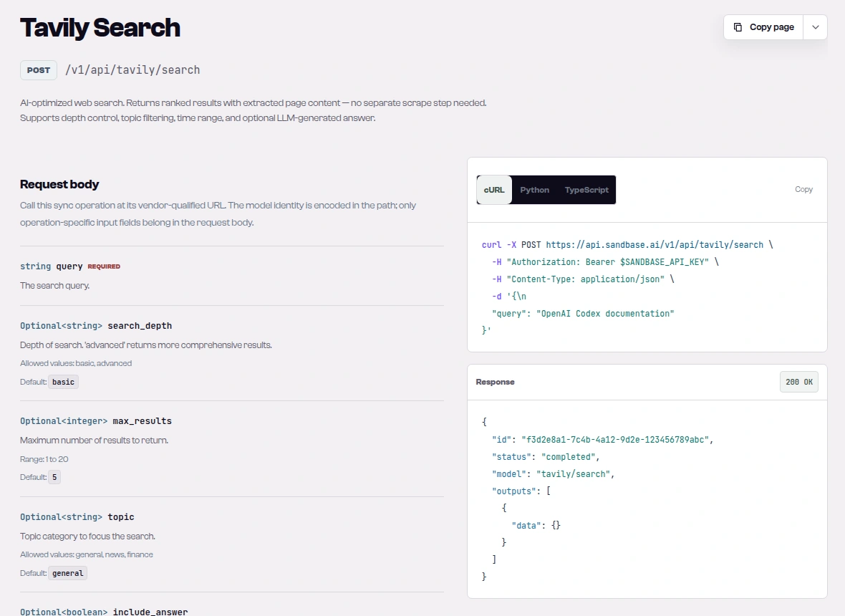This screenshot has width=845, height=616.
Task: Click the Response panel heading
Action: click(x=496, y=382)
